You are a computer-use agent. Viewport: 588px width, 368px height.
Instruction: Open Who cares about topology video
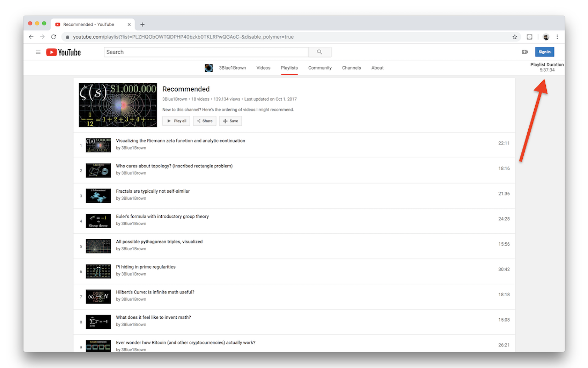tap(174, 166)
